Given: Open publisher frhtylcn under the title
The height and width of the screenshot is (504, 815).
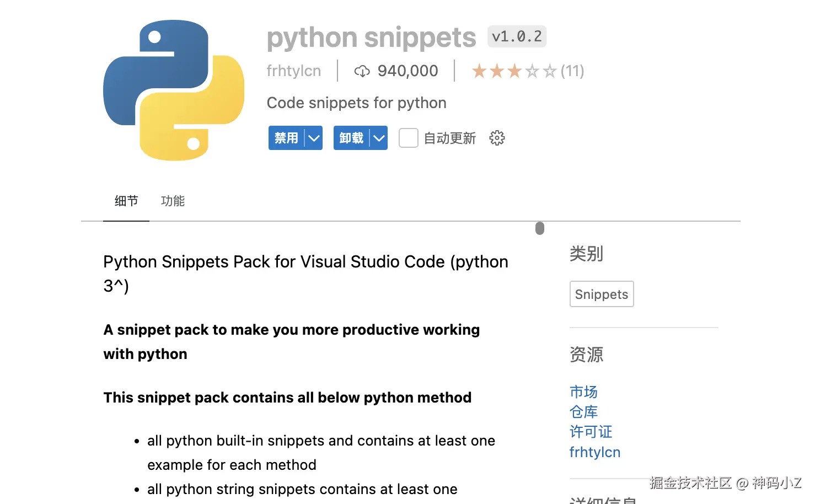Looking at the screenshot, I should tap(293, 71).
